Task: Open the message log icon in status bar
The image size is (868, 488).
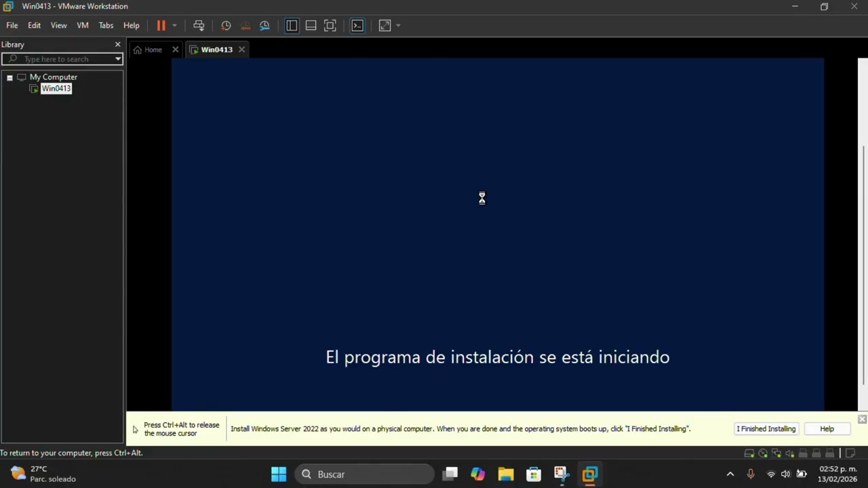Action: click(x=851, y=453)
